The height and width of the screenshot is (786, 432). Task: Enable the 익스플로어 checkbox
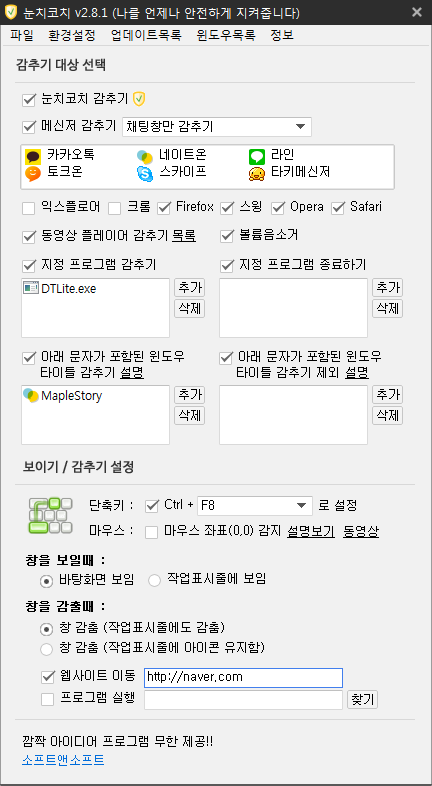point(29,208)
